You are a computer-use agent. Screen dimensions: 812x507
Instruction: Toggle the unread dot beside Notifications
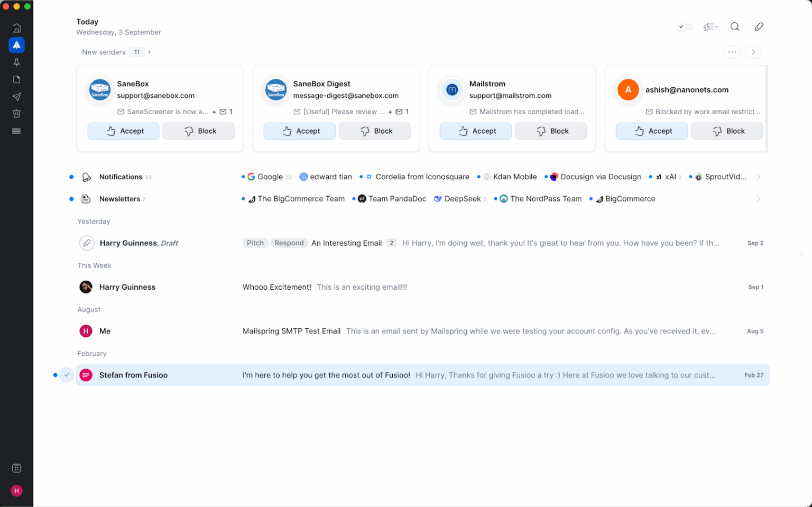pyautogui.click(x=71, y=177)
